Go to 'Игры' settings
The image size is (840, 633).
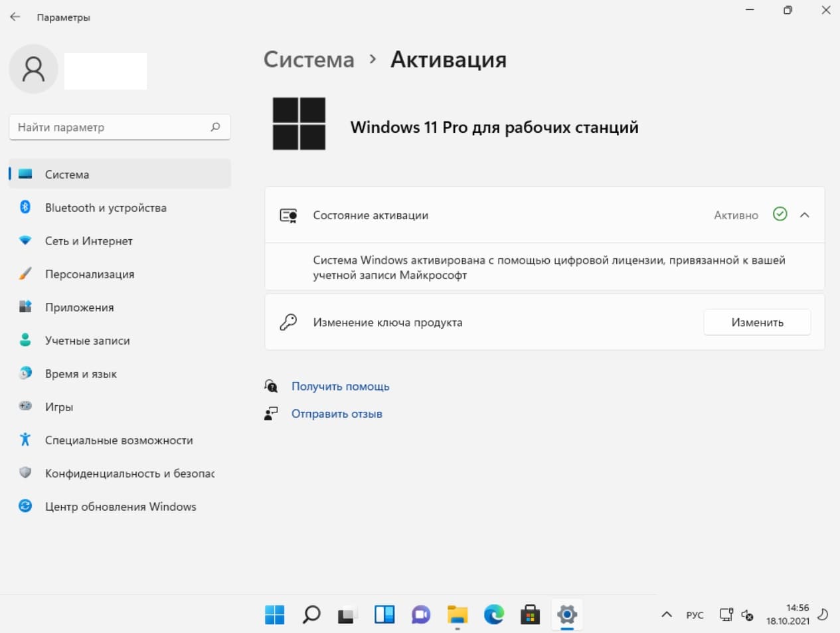(x=120, y=407)
